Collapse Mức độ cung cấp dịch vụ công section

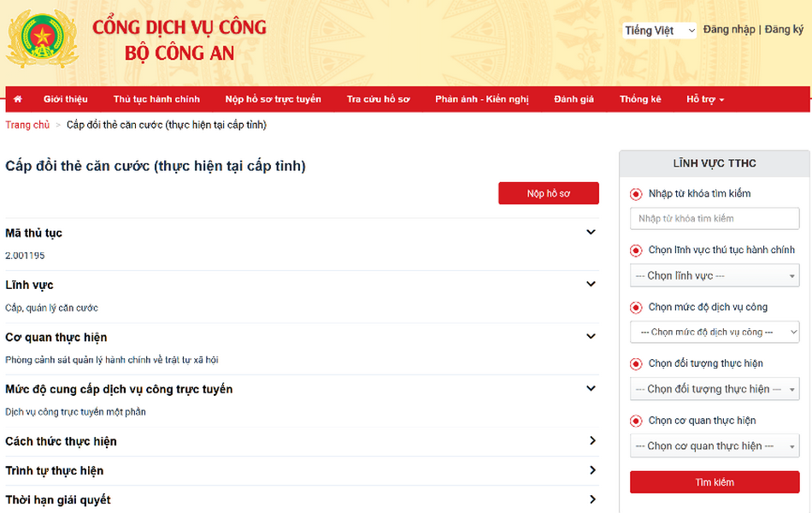pyautogui.click(x=591, y=389)
